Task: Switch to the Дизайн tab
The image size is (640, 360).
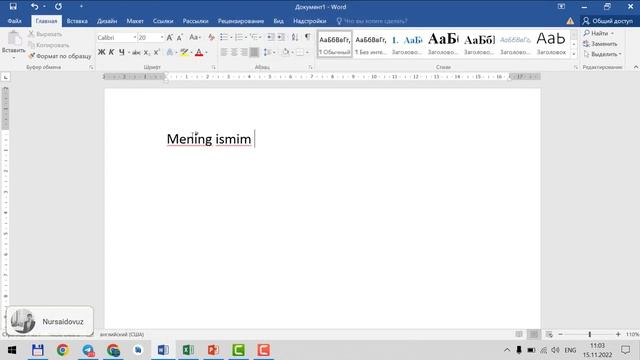Action: pos(107,21)
